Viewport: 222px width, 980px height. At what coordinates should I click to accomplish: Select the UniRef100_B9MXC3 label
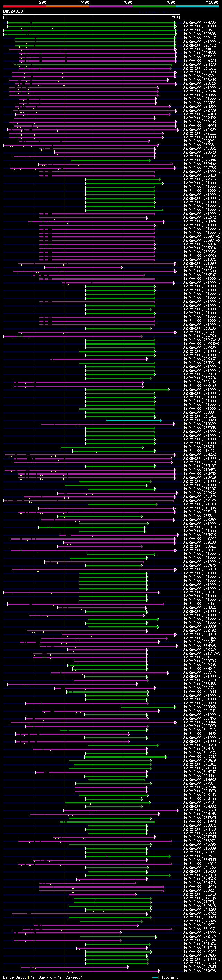click(x=199, y=64)
